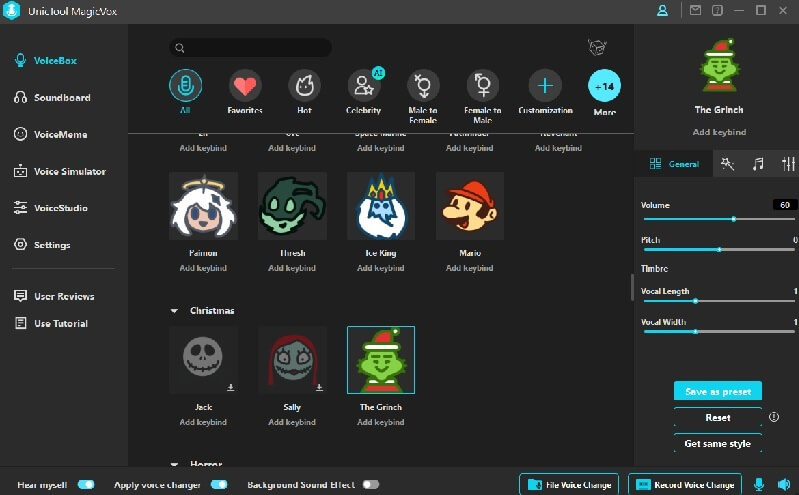Select the Male to Female filter
This screenshot has width=799, height=495.
(424, 87)
